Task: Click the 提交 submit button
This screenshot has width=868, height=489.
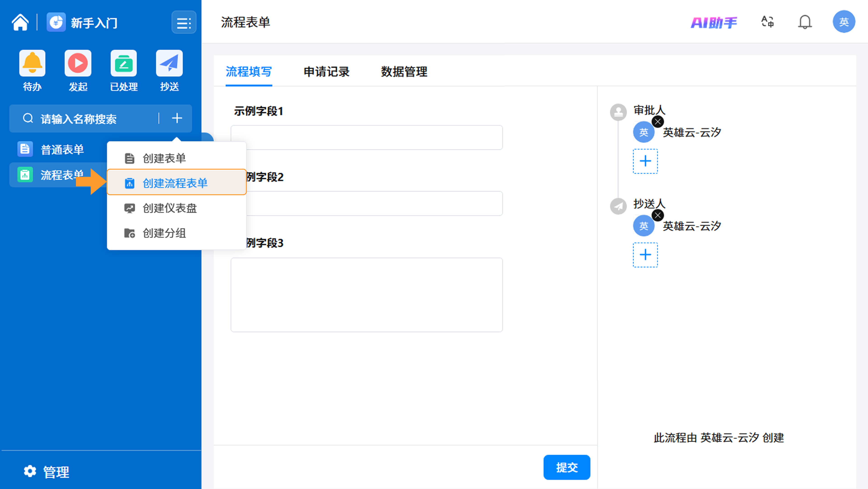Action: click(x=567, y=467)
